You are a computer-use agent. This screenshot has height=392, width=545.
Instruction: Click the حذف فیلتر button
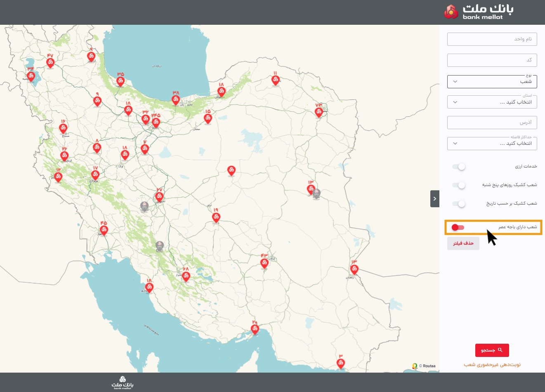(x=463, y=243)
